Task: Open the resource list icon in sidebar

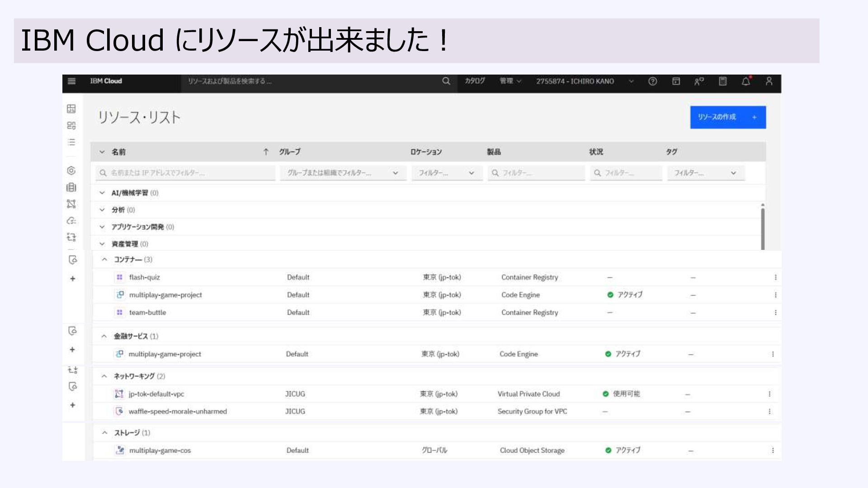Action: (x=71, y=142)
